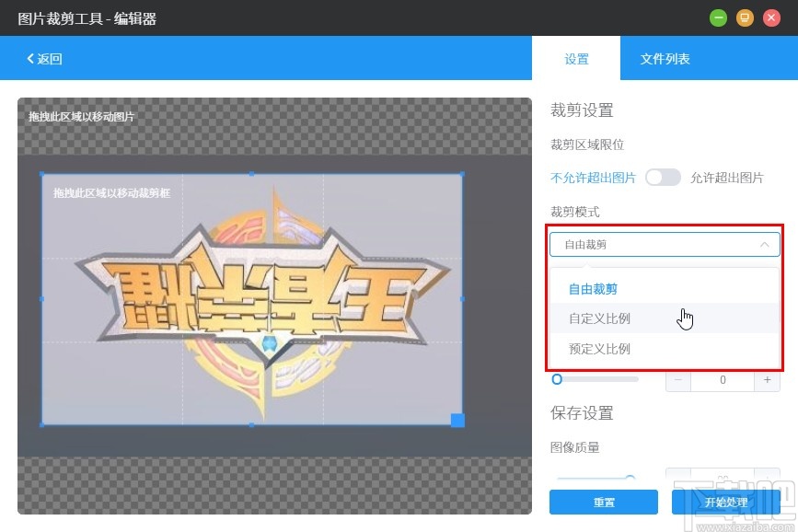The width and height of the screenshot is (798, 532).
Task: Click the blue bottom-right crop resize handle
Action: pyautogui.click(x=457, y=420)
